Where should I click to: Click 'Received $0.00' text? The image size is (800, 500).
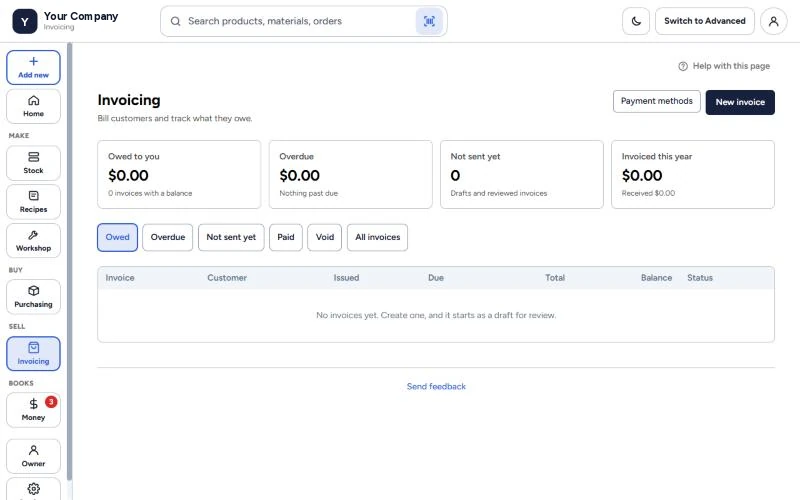(648, 193)
